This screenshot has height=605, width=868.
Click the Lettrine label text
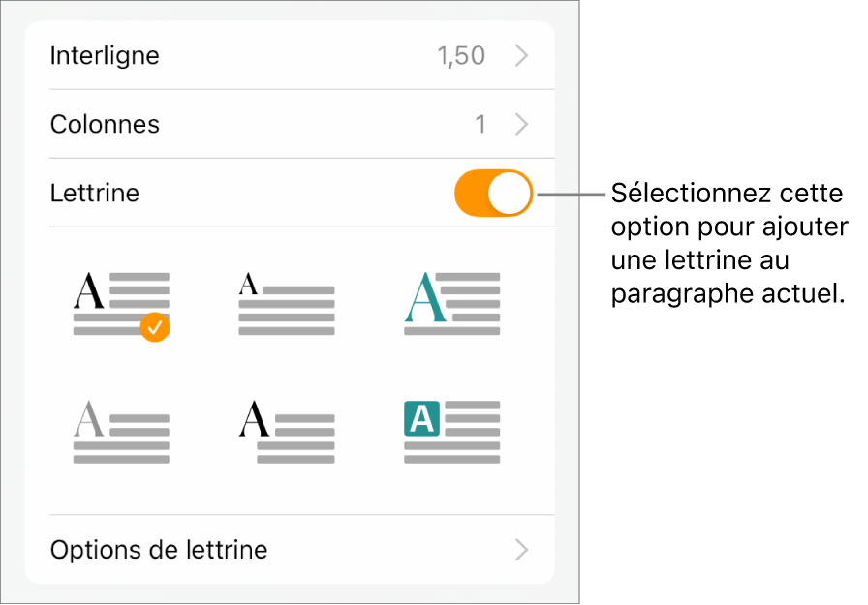pos(95,193)
